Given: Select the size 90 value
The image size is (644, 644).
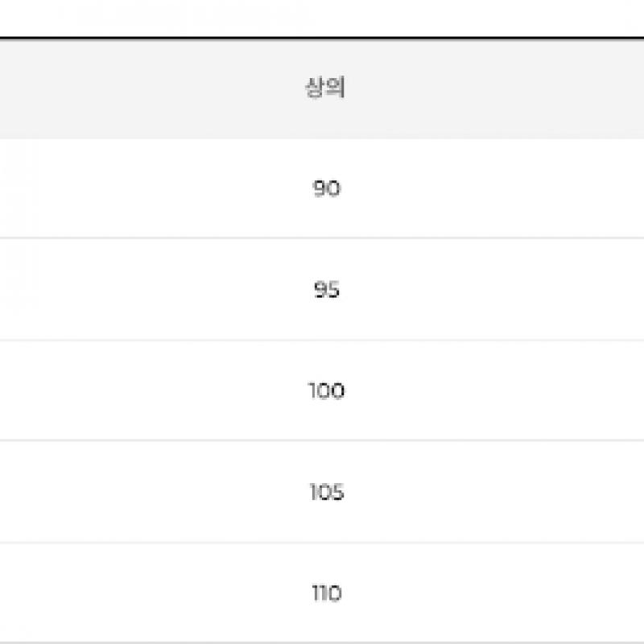Looking at the screenshot, I should tap(326, 188).
